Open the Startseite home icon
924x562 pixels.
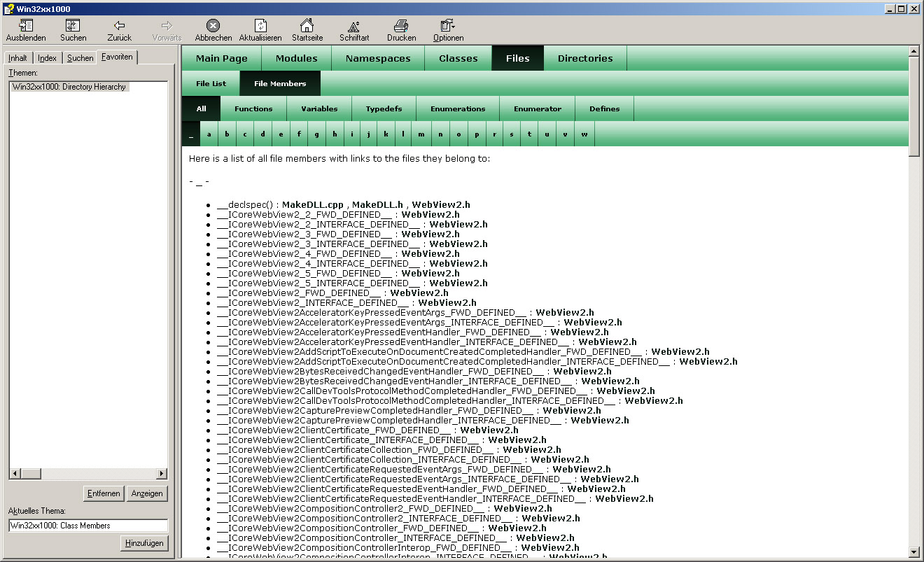click(307, 26)
